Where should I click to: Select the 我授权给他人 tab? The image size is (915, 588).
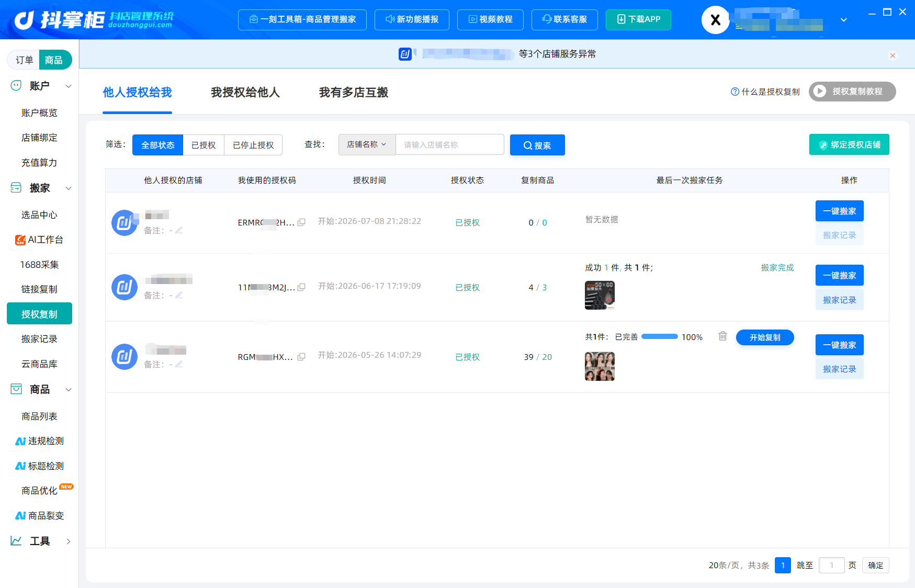(x=245, y=93)
